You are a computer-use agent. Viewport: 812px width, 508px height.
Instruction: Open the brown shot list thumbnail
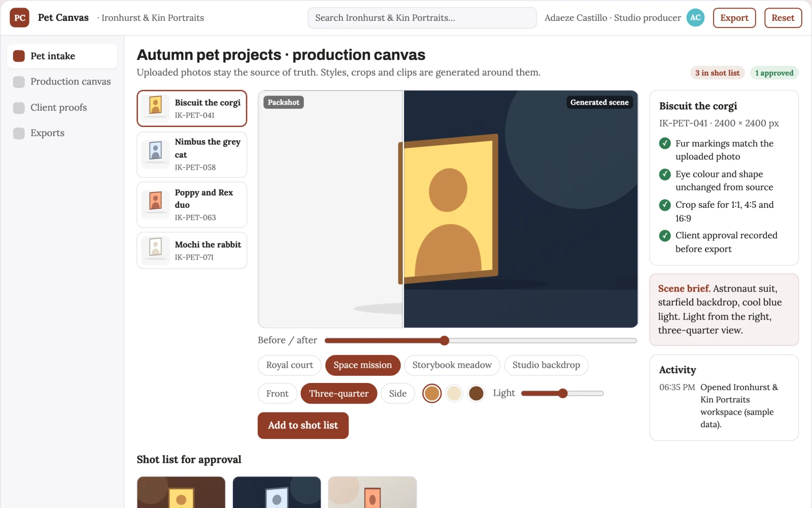181,492
